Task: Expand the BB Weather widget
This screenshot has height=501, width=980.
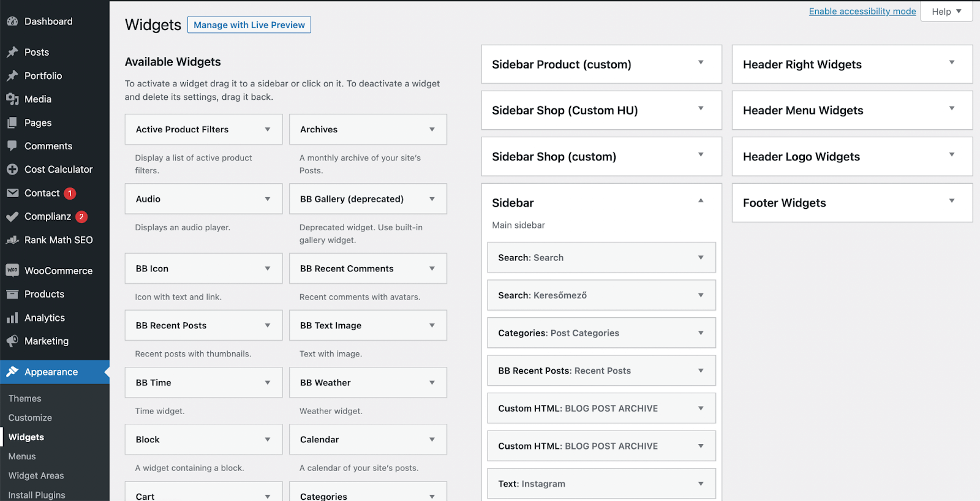Action: click(x=432, y=383)
